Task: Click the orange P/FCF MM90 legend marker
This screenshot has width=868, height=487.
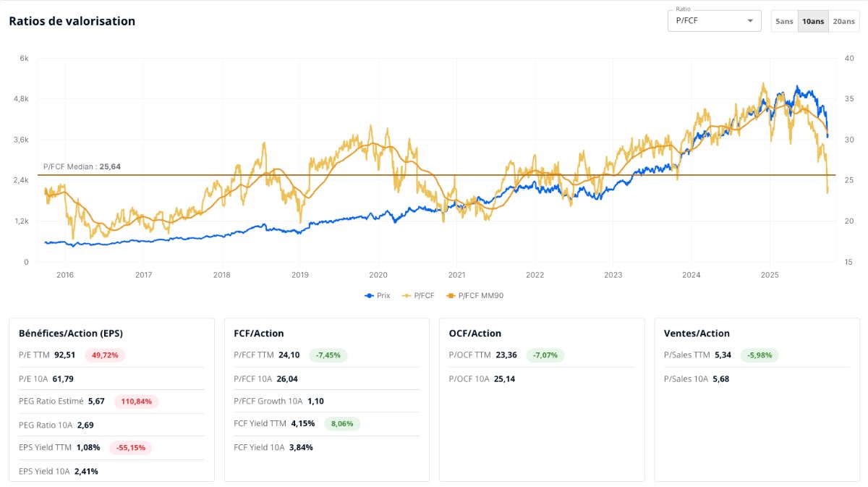Action: coord(451,295)
